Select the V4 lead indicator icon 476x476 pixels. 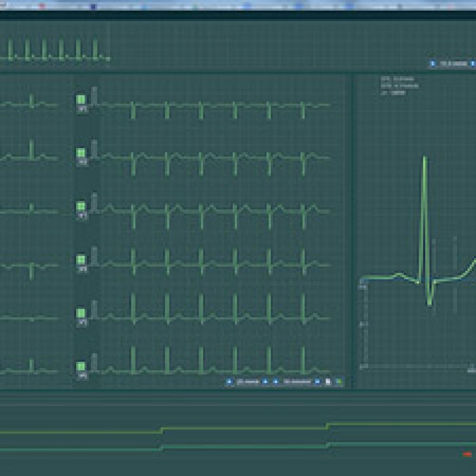[81, 259]
